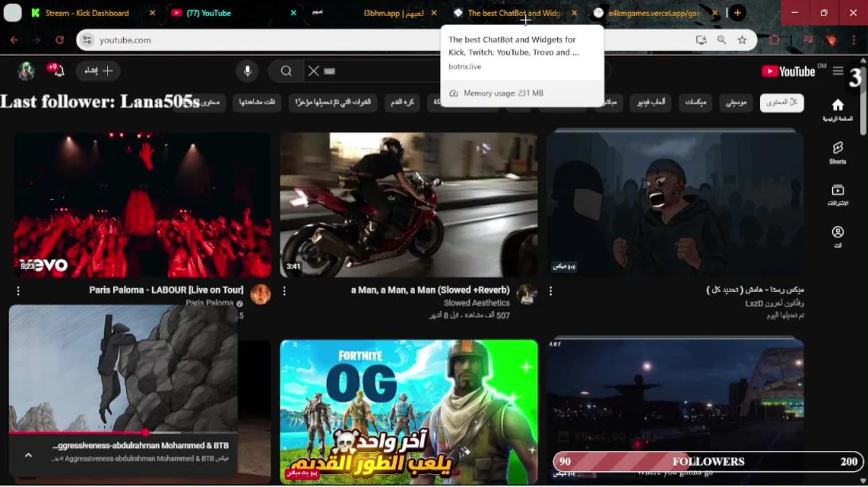Open the Fortnite OG live video thumbnail
Image resolution: width=868 pixels, height=487 pixels.
coord(409,411)
